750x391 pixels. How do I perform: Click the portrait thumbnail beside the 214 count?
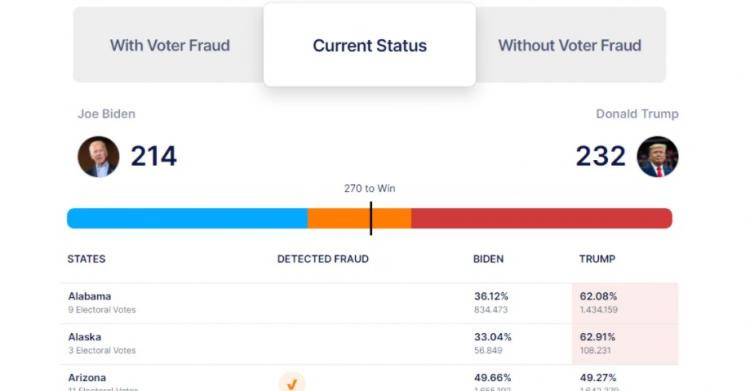click(x=99, y=156)
